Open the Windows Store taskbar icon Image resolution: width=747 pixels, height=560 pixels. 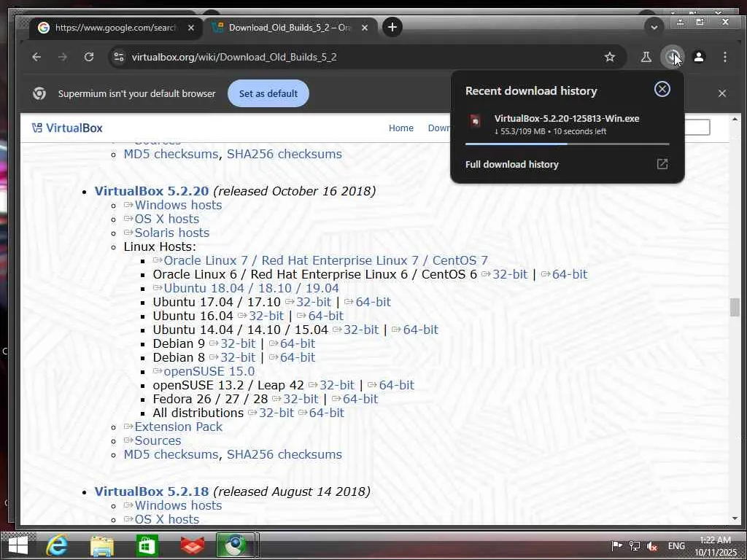pos(147,545)
